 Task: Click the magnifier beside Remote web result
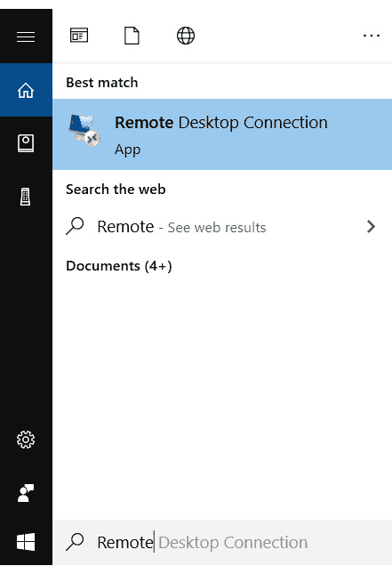click(75, 226)
